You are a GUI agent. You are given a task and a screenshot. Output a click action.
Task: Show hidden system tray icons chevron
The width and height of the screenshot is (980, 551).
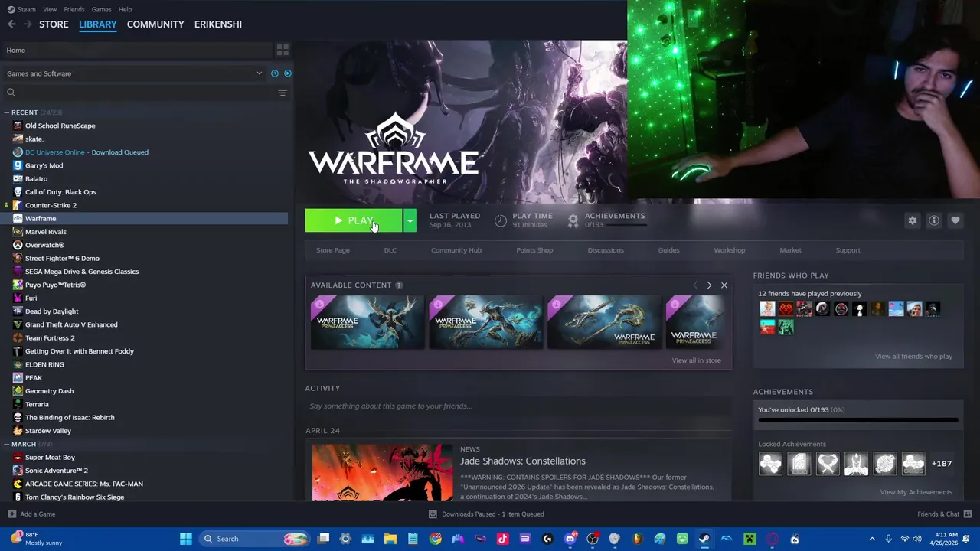tap(872, 539)
